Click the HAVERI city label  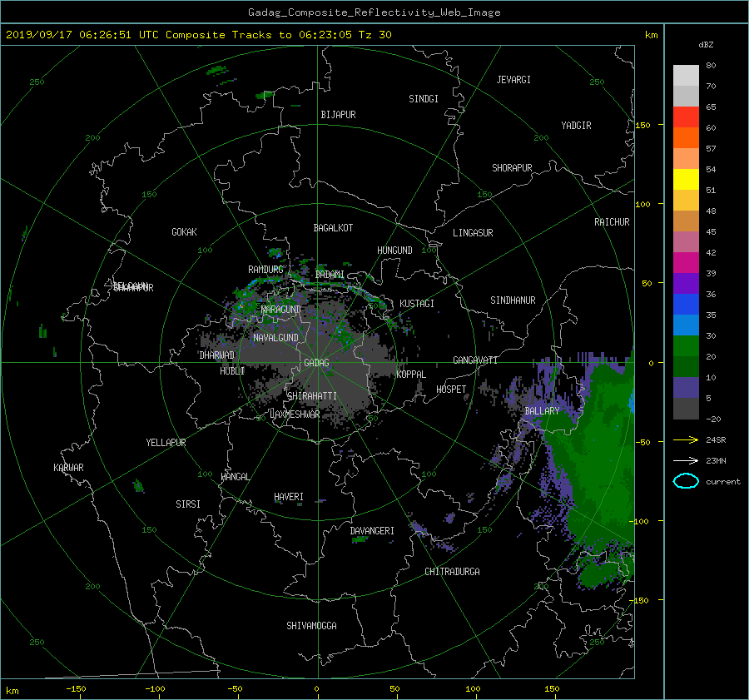click(289, 497)
